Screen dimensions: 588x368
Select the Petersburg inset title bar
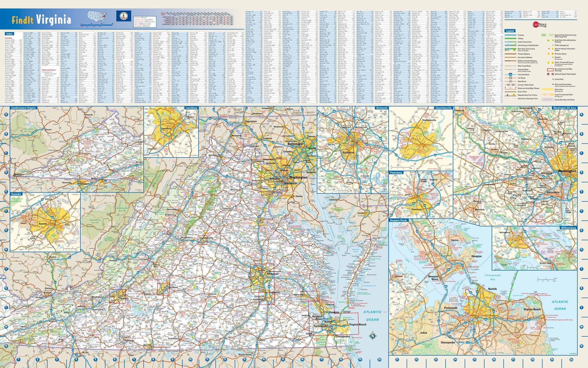396,173
